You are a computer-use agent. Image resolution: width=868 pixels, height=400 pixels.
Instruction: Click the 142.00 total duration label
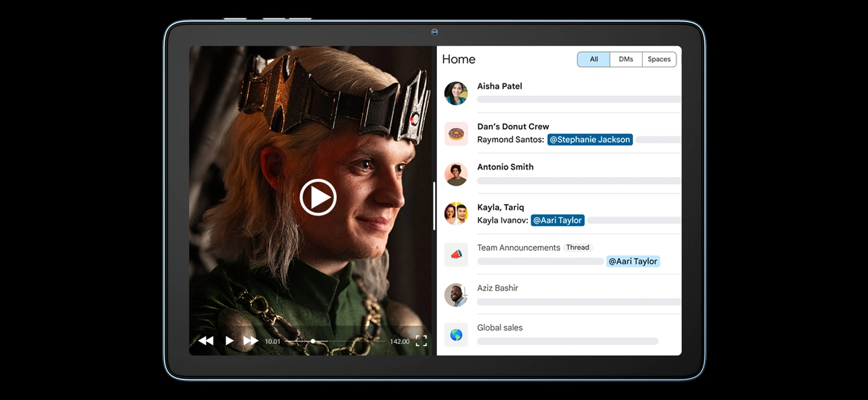tap(400, 342)
